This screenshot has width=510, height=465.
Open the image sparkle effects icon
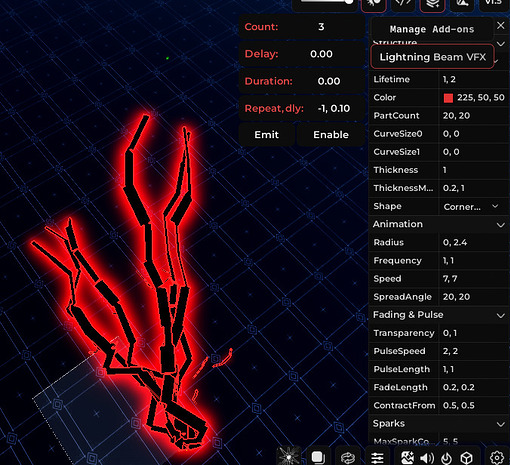pyautogui.click(x=407, y=458)
